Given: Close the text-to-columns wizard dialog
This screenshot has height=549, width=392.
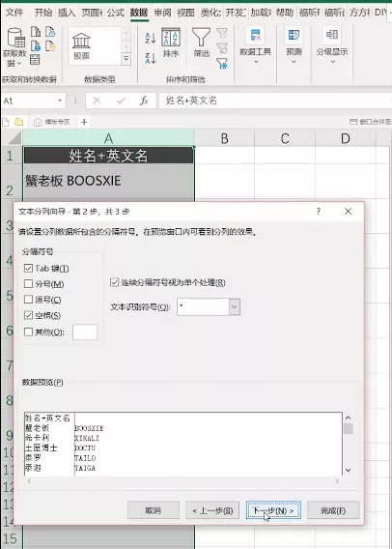Looking at the screenshot, I should (x=348, y=211).
